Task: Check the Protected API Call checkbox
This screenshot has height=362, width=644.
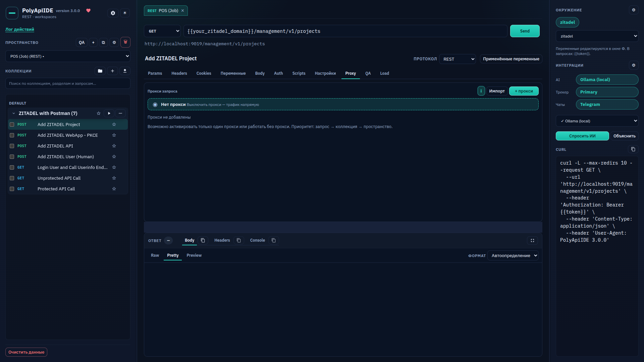Action: pos(12,189)
